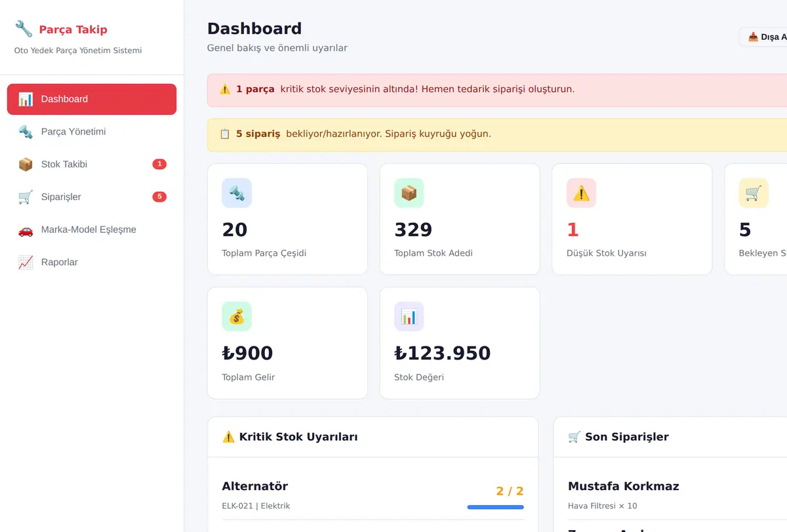
Task: Click the "Toplam Stok Adedi" label
Action: click(x=434, y=253)
